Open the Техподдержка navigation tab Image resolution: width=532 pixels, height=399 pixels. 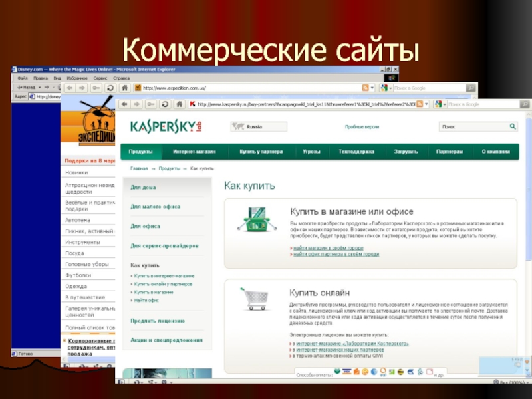356,152
